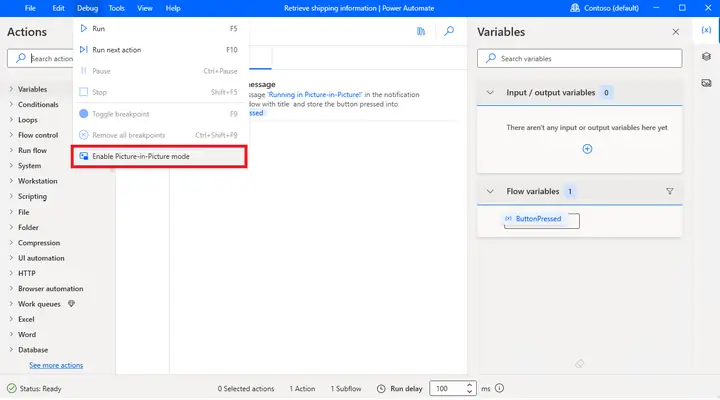Viewport: 720px width, 400px height.
Task: Click the Run delay clock icon
Action: click(381, 389)
